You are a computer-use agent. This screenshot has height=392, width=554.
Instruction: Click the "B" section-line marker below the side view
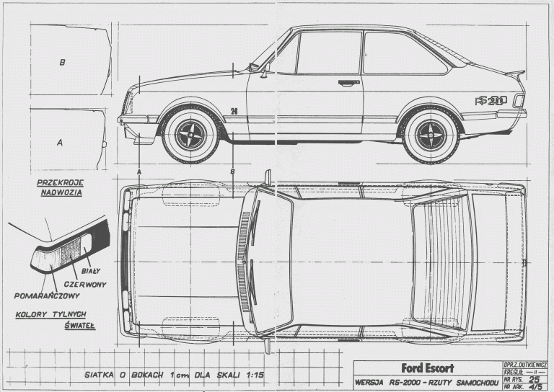[232, 171]
